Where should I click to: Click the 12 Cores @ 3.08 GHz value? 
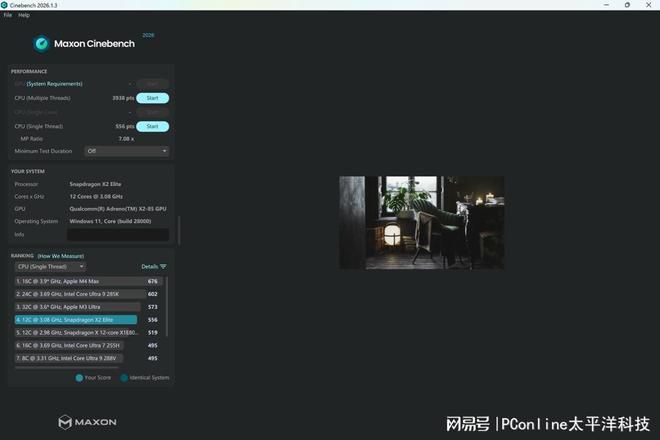(x=96, y=197)
